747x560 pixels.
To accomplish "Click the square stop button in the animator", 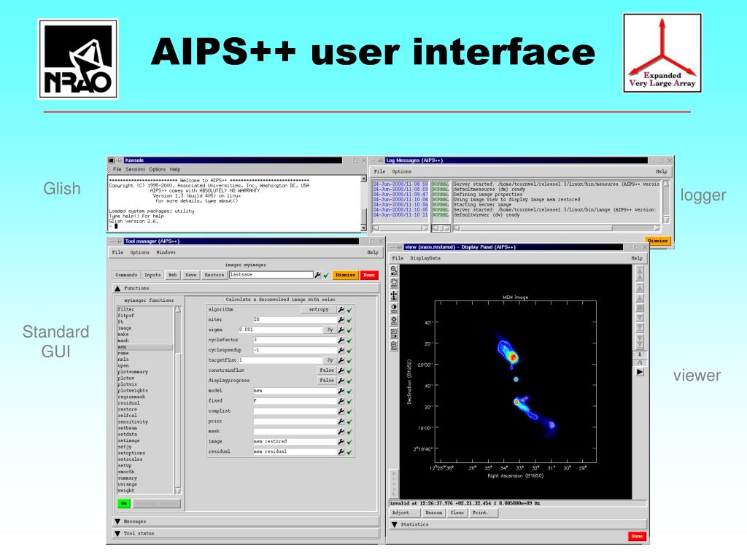I will tap(640, 308).
